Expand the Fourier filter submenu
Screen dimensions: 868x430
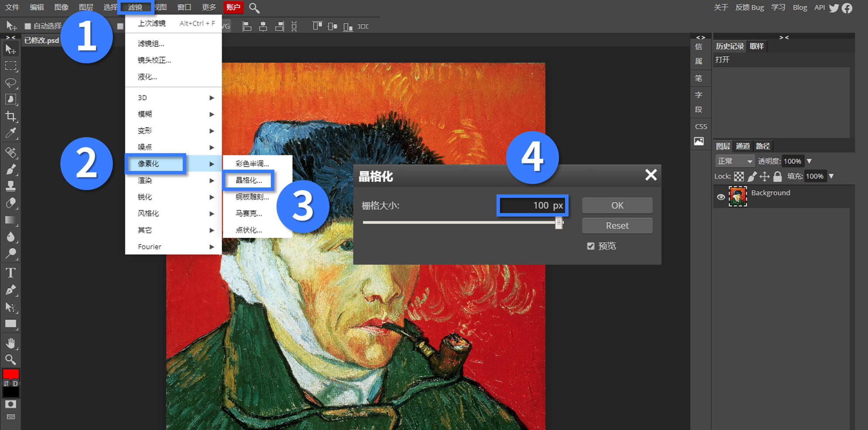coord(174,246)
